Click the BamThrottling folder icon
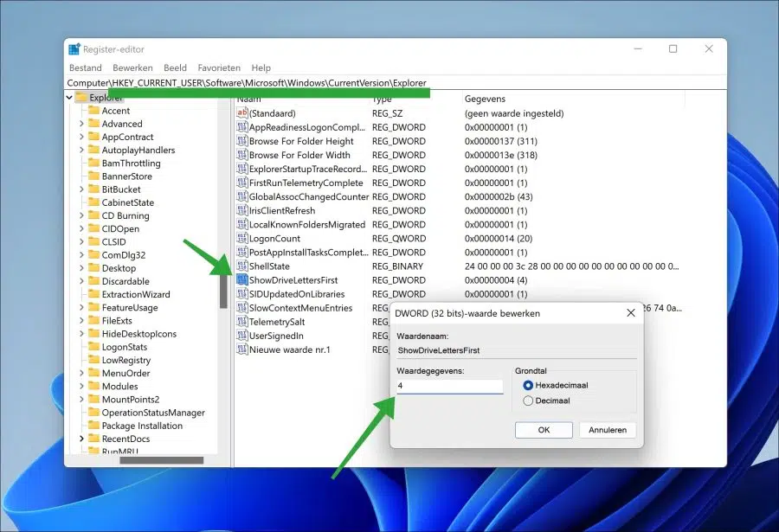 [x=93, y=163]
